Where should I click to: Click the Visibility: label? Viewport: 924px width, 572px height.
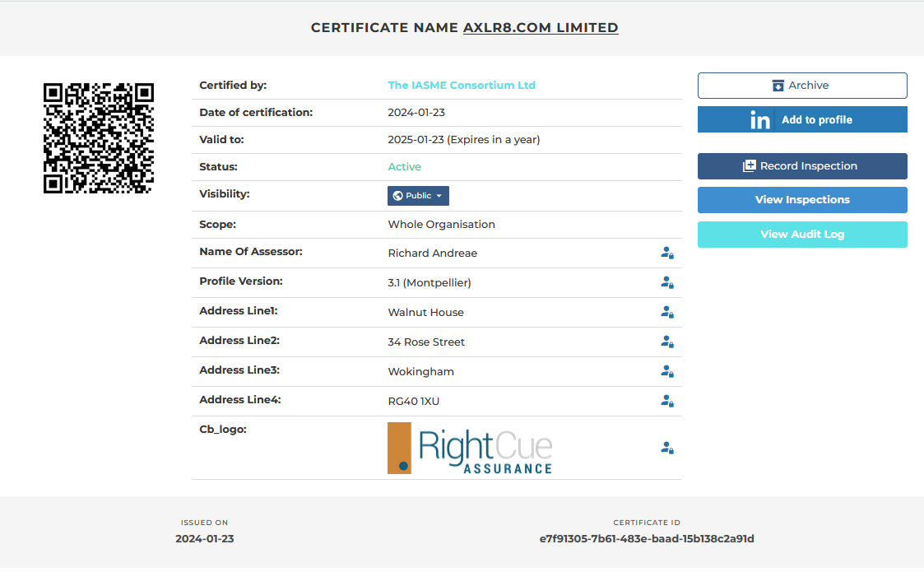(225, 193)
